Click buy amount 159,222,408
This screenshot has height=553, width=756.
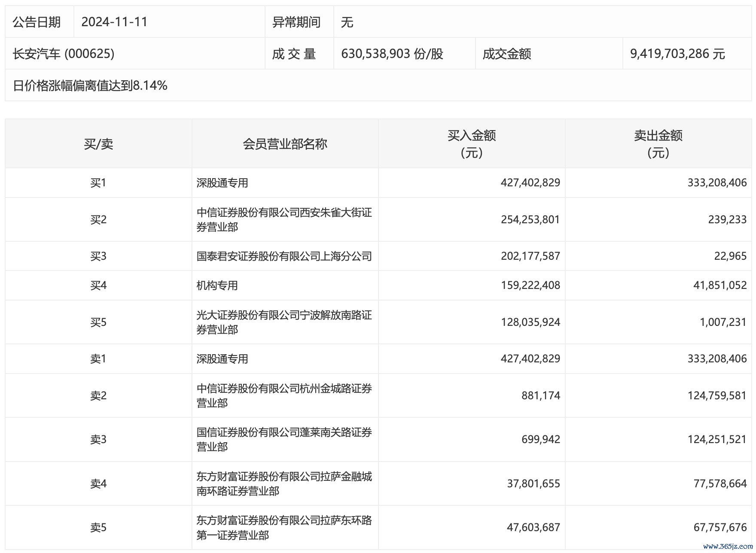(530, 286)
